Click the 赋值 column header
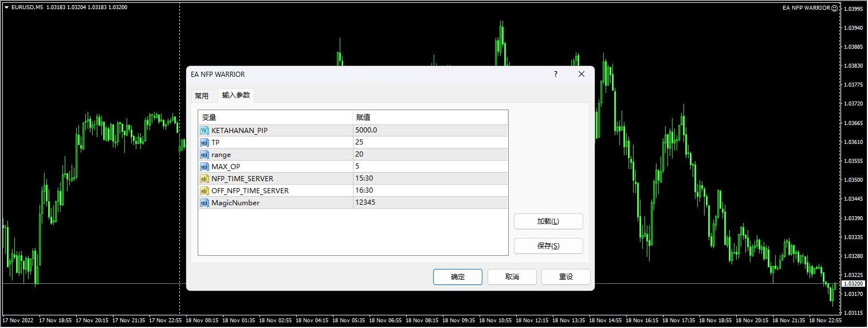The image size is (868, 328). coord(430,117)
